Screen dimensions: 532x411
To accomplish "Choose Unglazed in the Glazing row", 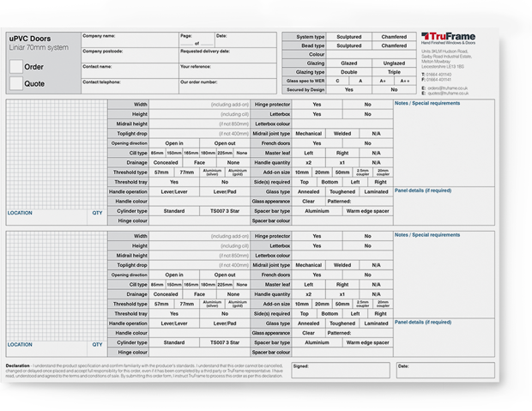I will click(x=394, y=63).
